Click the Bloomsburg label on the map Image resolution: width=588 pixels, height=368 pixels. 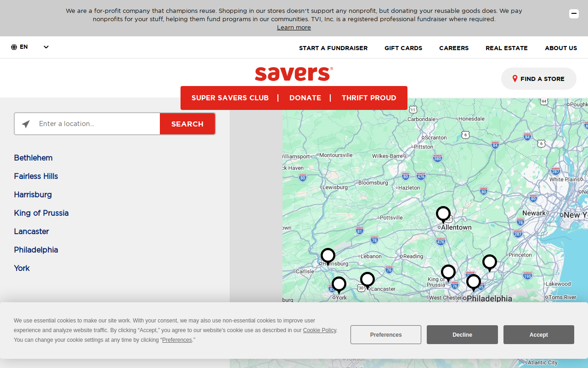(373, 183)
